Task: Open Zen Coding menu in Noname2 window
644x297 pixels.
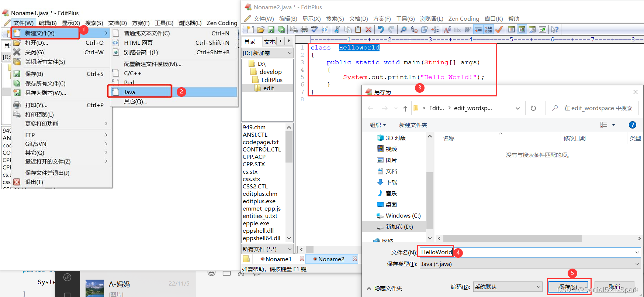Action: click(464, 18)
